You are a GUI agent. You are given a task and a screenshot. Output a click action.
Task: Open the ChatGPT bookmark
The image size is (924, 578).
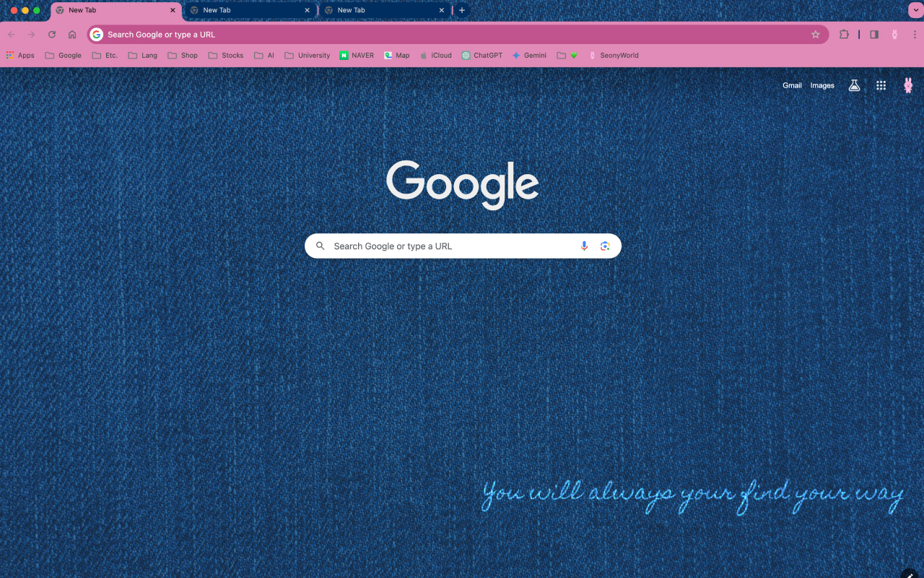[482, 55]
